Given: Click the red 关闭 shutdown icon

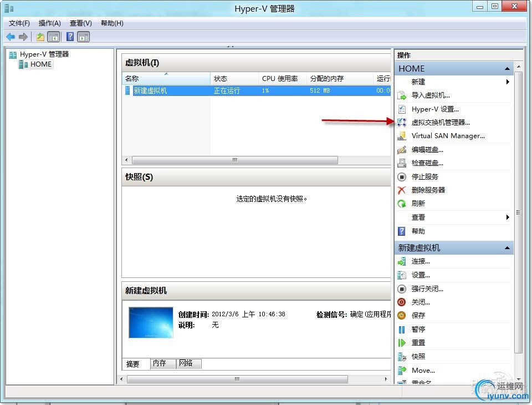Looking at the screenshot, I should click(x=402, y=302).
